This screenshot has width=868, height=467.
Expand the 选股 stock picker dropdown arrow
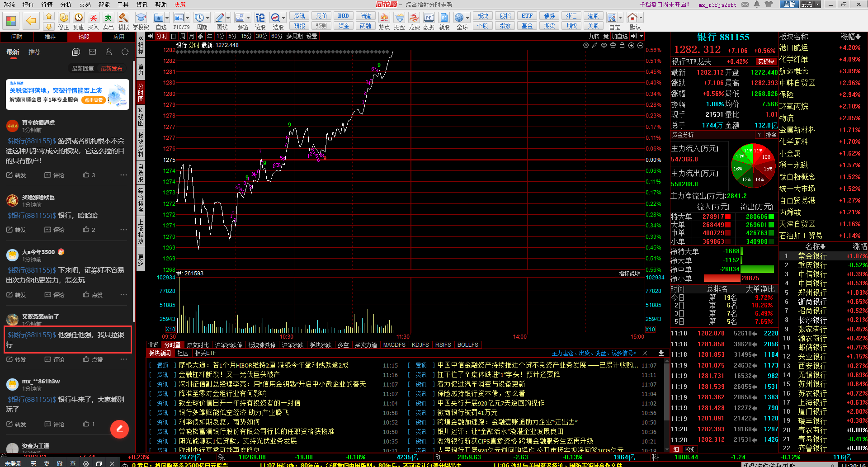[x=284, y=18]
